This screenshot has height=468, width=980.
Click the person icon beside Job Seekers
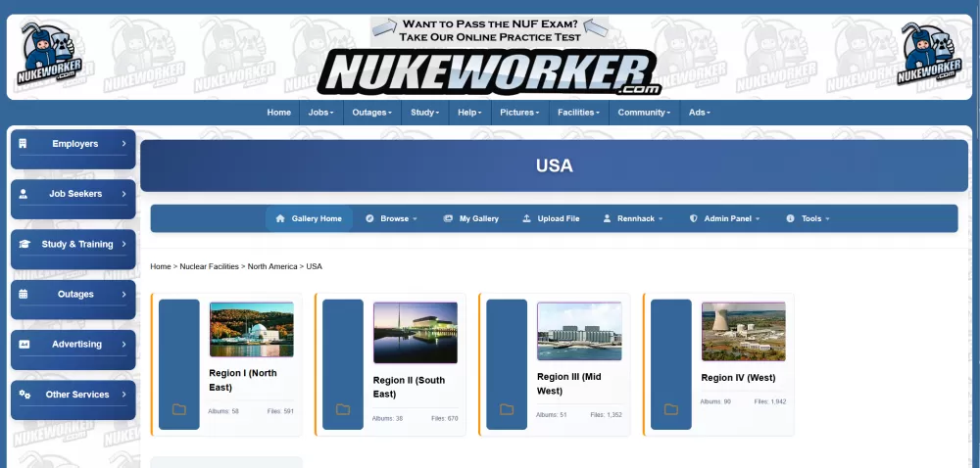[x=24, y=194]
